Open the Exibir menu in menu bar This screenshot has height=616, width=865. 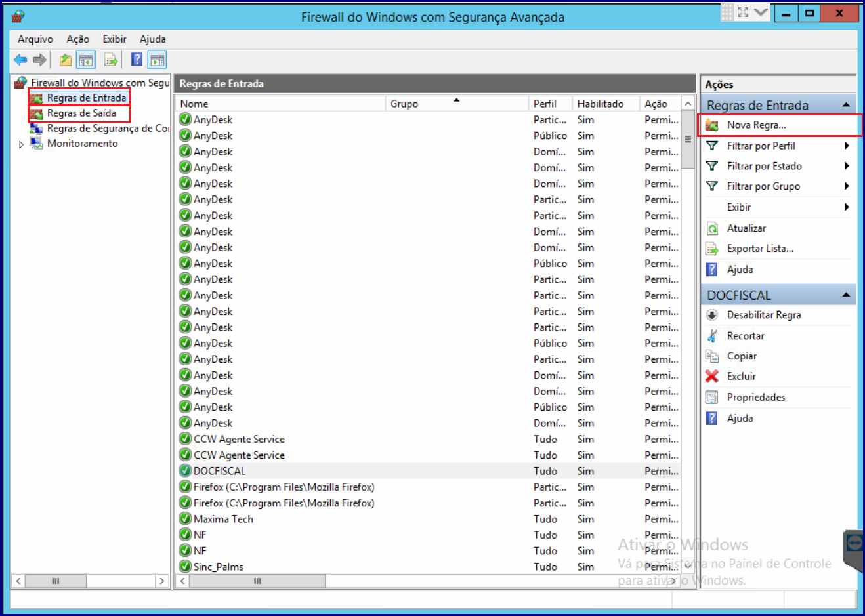point(114,39)
